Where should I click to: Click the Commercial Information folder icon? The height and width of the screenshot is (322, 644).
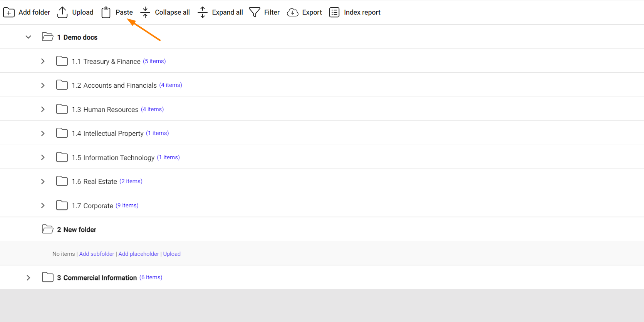pyautogui.click(x=48, y=277)
